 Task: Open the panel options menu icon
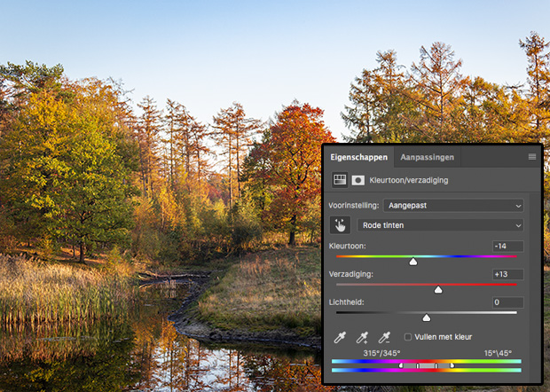pyautogui.click(x=531, y=157)
